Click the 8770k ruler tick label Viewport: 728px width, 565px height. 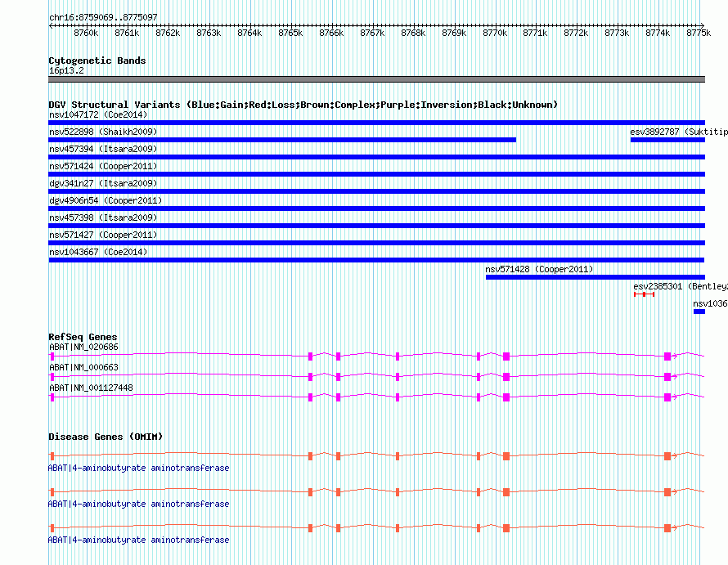(x=495, y=33)
